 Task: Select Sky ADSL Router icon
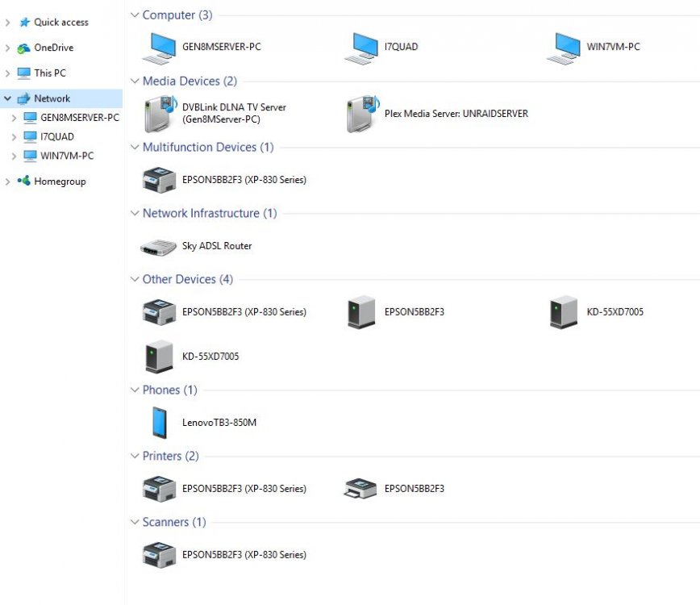pyautogui.click(x=159, y=247)
